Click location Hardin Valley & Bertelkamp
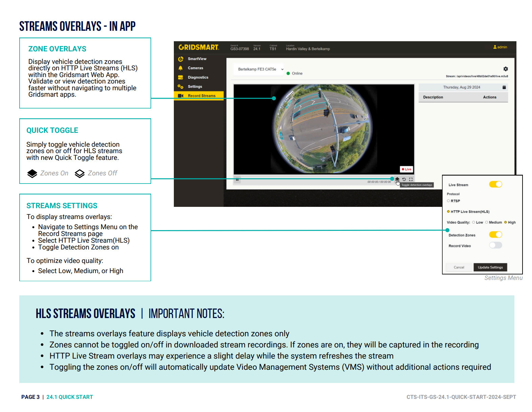 click(308, 49)
